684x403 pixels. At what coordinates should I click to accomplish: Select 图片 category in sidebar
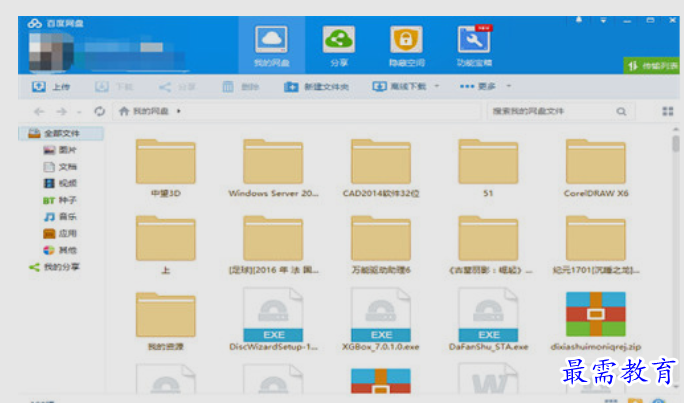61,150
